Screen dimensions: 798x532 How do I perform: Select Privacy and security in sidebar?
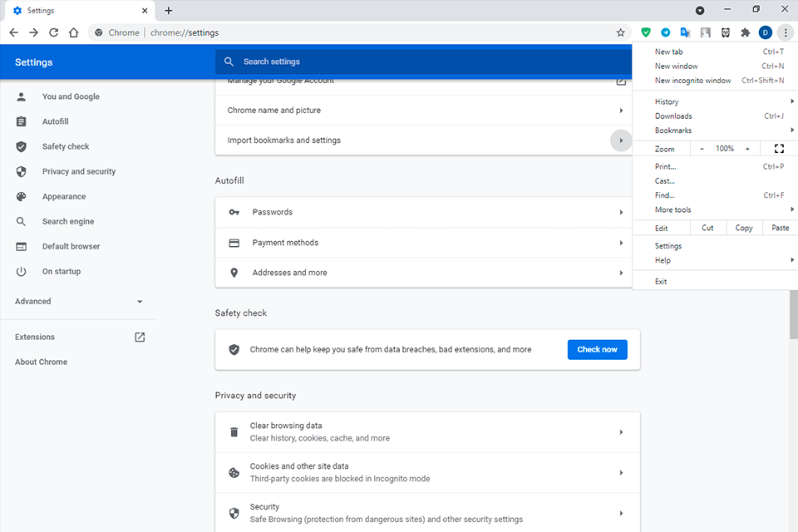pos(79,171)
